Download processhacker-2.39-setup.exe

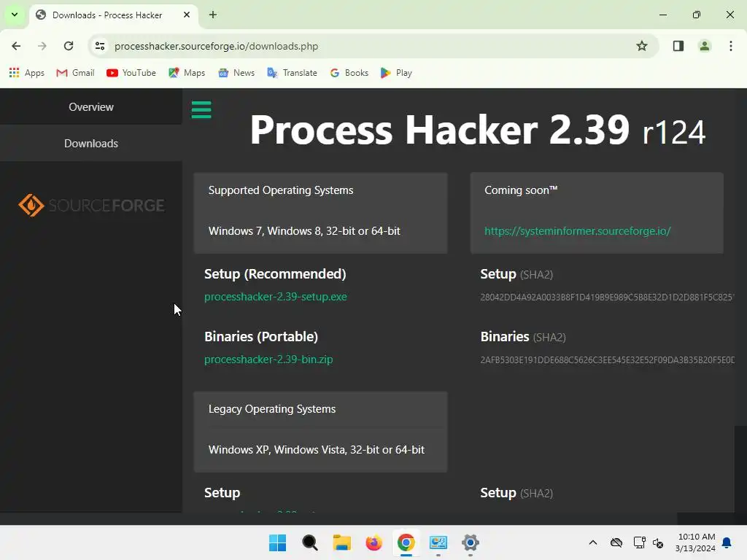pos(275,297)
